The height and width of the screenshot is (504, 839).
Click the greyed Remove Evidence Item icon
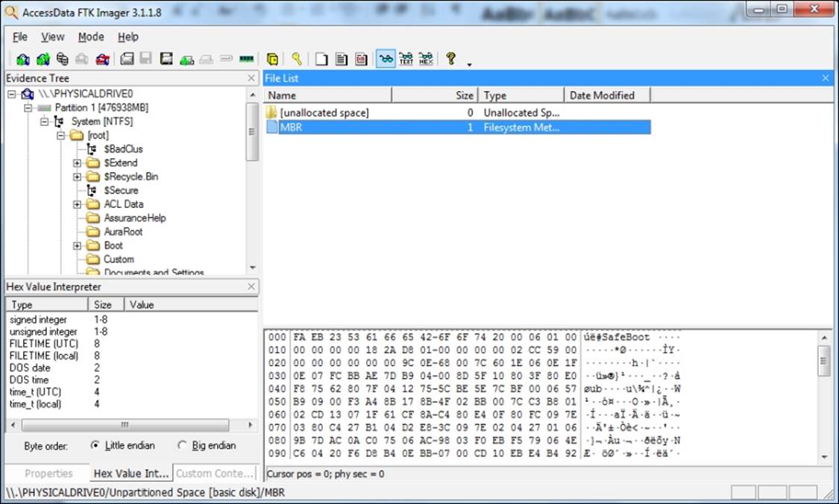(x=82, y=59)
